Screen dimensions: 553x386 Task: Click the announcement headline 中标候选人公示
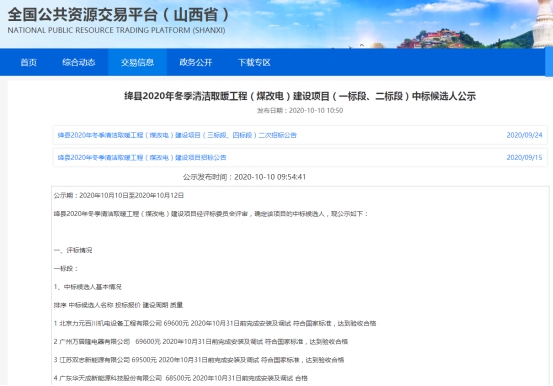pos(300,96)
